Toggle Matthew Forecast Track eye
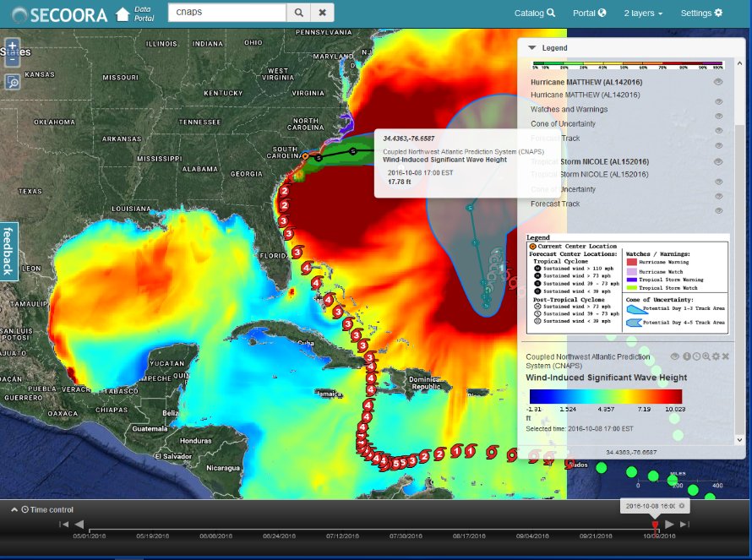 click(718, 145)
